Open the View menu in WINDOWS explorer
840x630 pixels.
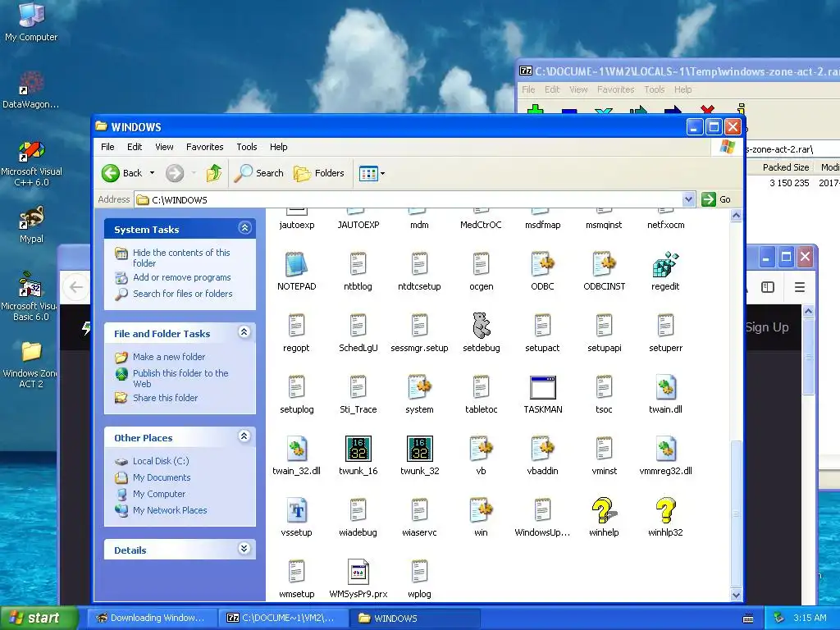164,147
